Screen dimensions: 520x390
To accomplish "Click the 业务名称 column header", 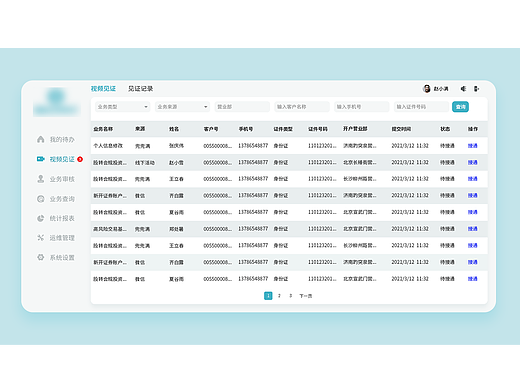I will (103, 129).
